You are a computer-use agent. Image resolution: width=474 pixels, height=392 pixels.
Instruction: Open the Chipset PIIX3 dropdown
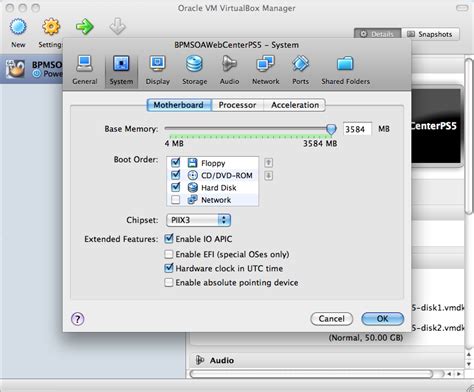pyautogui.click(x=198, y=220)
